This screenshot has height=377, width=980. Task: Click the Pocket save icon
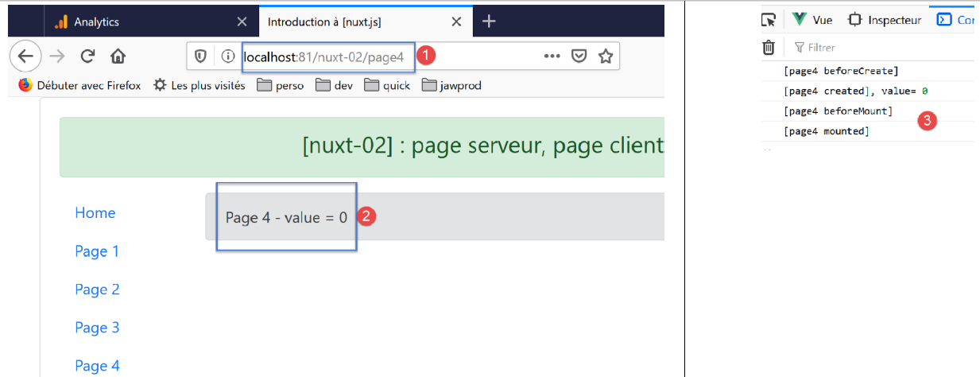click(580, 56)
